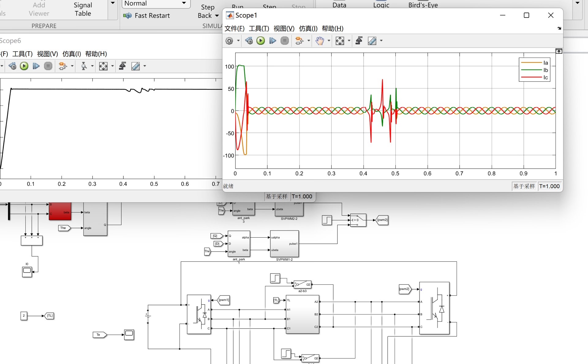The height and width of the screenshot is (364, 588).
Task: Click Stop button in Scope1 toolbar
Action: pos(285,41)
